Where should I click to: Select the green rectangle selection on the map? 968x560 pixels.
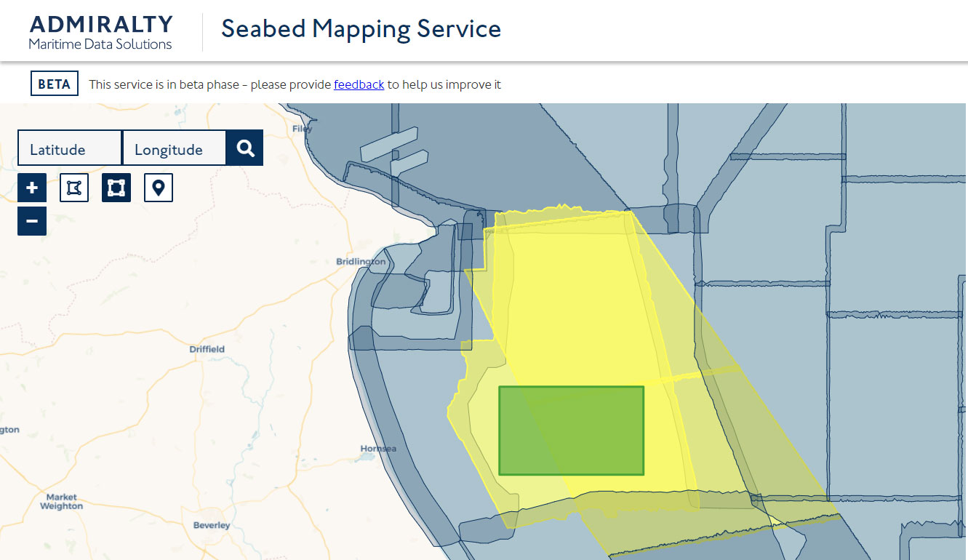[x=571, y=430]
